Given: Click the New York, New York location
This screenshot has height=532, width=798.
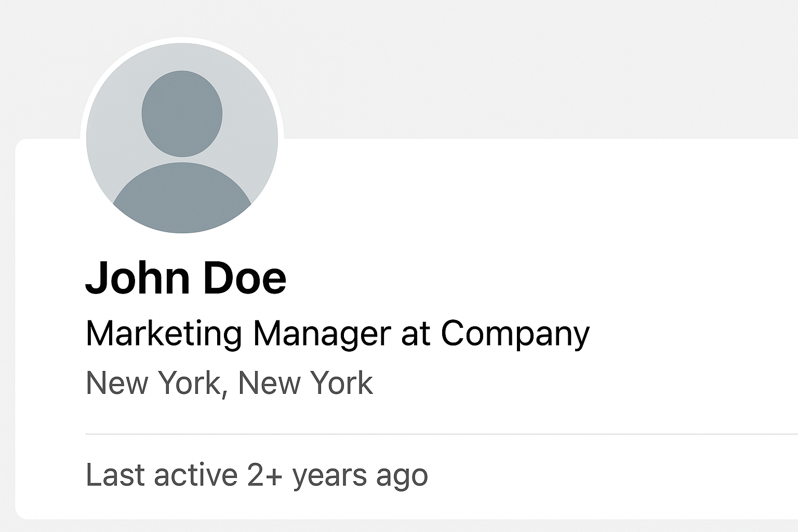Looking at the screenshot, I should click(229, 383).
